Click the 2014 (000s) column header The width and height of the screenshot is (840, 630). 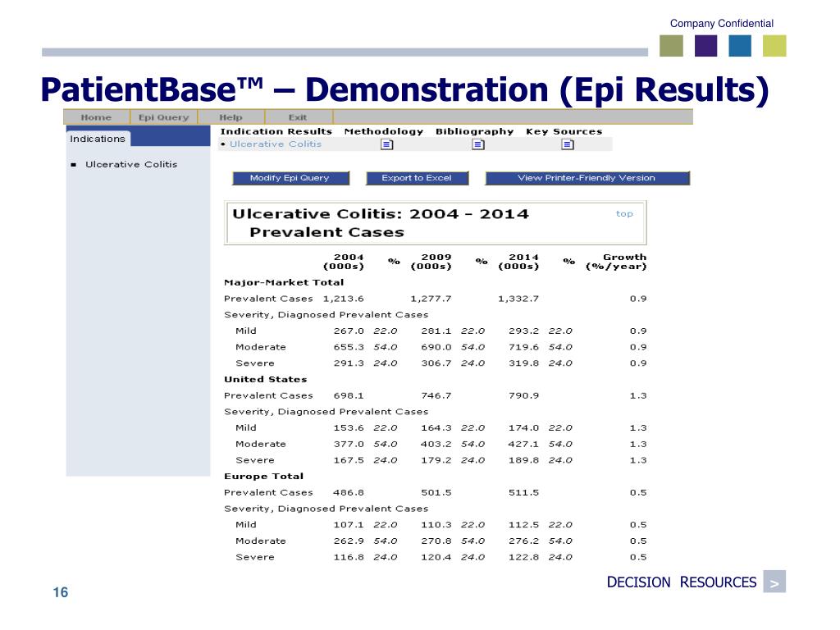(518, 262)
